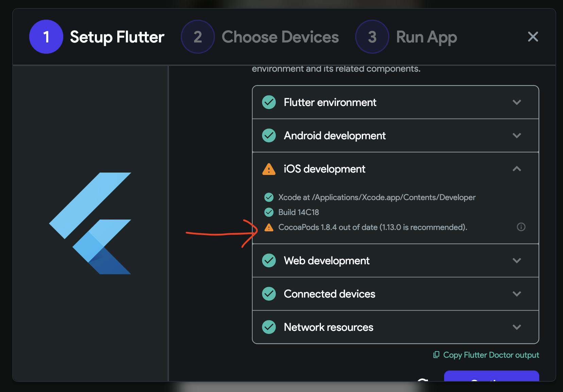This screenshot has height=392, width=563.
Task: Click the CocoaPods info icon
Action: [521, 227]
